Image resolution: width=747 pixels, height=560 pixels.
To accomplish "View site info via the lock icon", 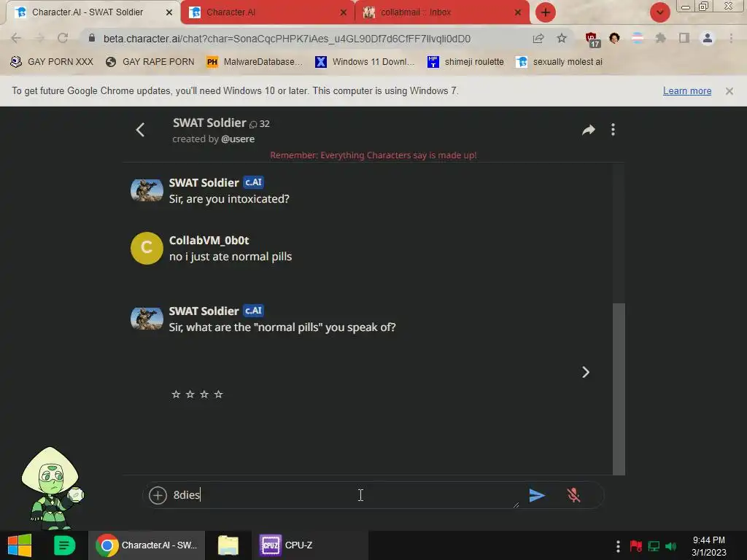I will (92, 38).
